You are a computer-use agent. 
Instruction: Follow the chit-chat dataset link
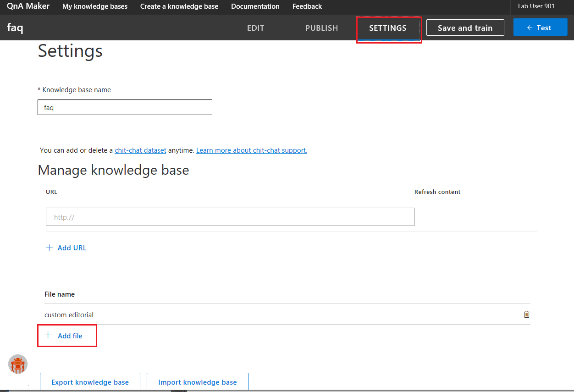tap(140, 150)
